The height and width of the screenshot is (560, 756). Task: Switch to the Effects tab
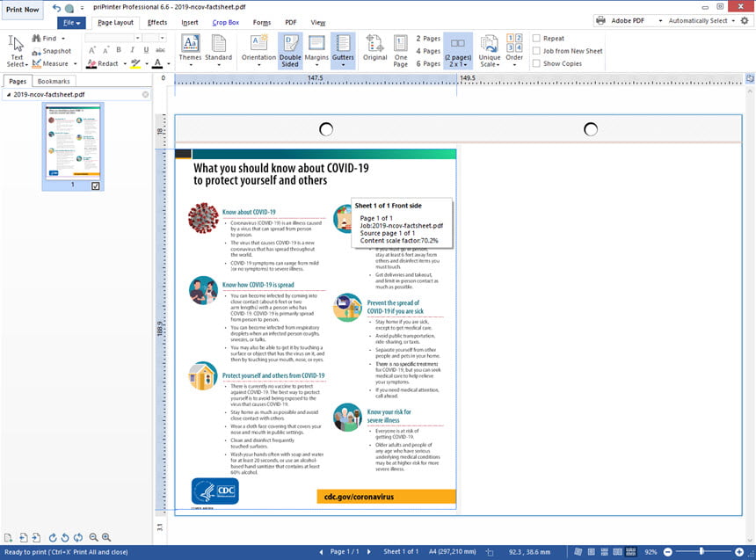(x=157, y=22)
